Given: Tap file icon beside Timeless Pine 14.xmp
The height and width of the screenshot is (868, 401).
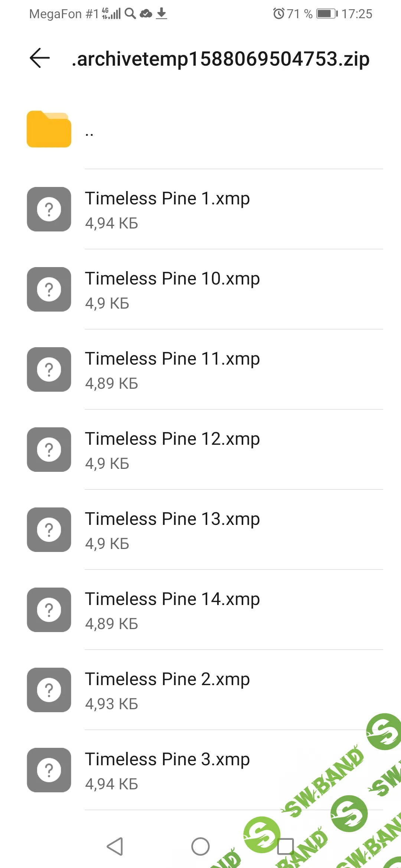Looking at the screenshot, I should [x=49, y=610].
